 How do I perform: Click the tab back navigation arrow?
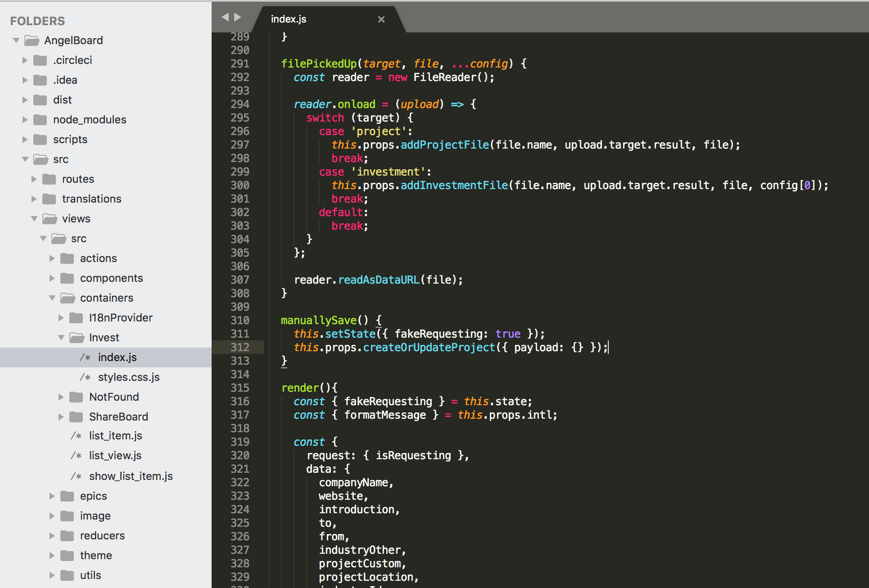[x=225, y=17]
